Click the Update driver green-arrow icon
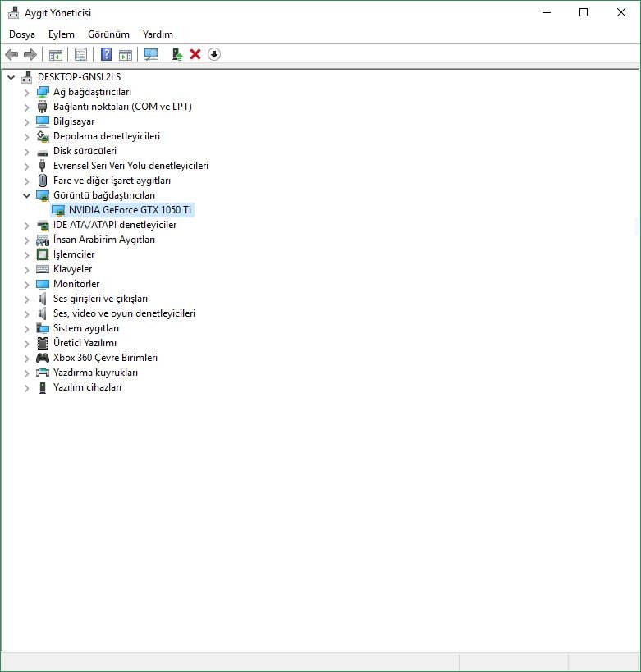The image size is (641, 672). [x=176, y=54]
